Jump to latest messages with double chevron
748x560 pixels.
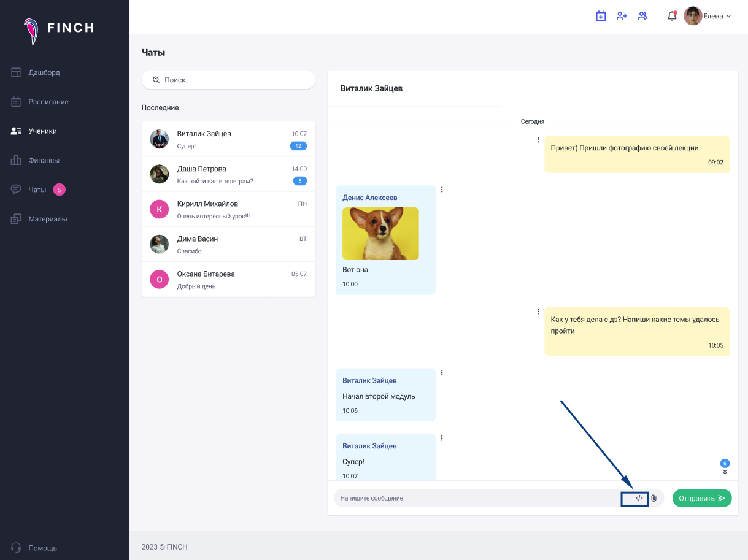[x=725, y=472]
